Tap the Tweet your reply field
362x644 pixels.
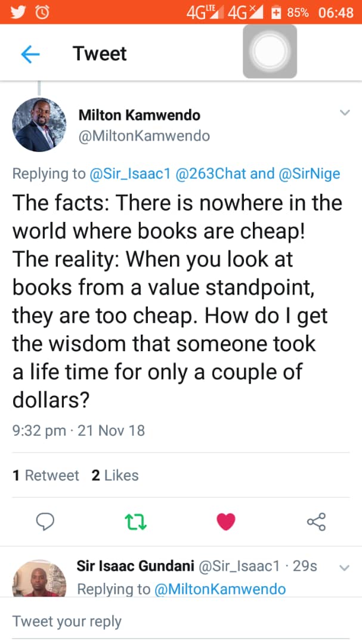pyautogui.click(x=179, y=621)
